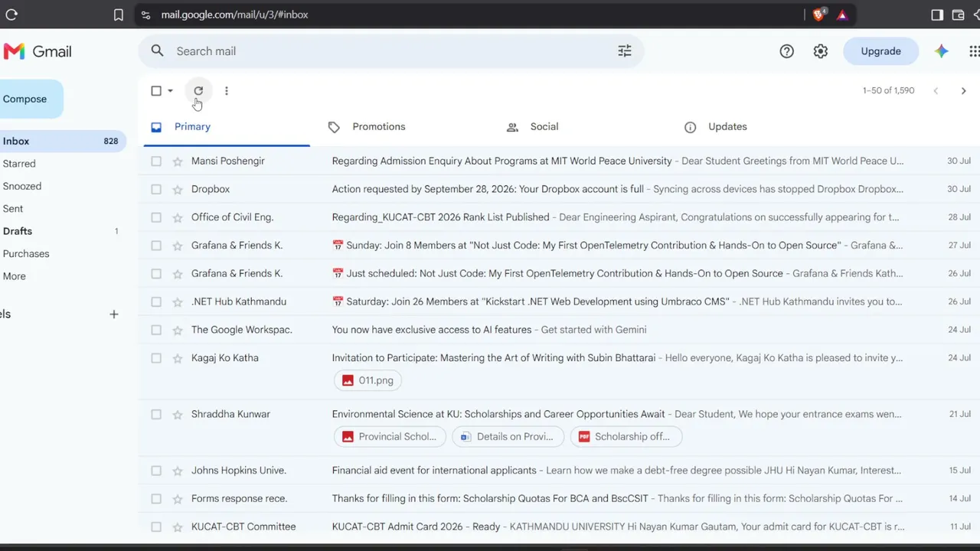Viewport: 980px width, 551px height.
Task: Star The Google Workspace email
Action: click(178, 330)
